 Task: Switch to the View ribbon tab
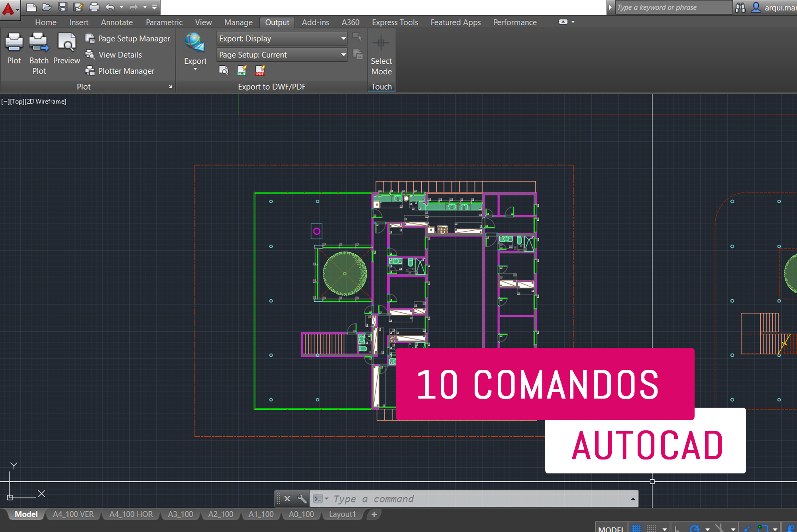coord(203,22)
